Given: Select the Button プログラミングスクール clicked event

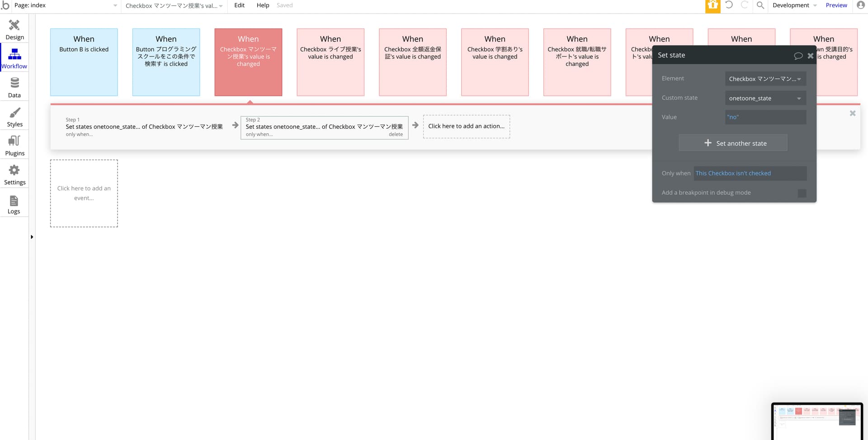Looking at the screenshot, I should [x=166, y=62].
